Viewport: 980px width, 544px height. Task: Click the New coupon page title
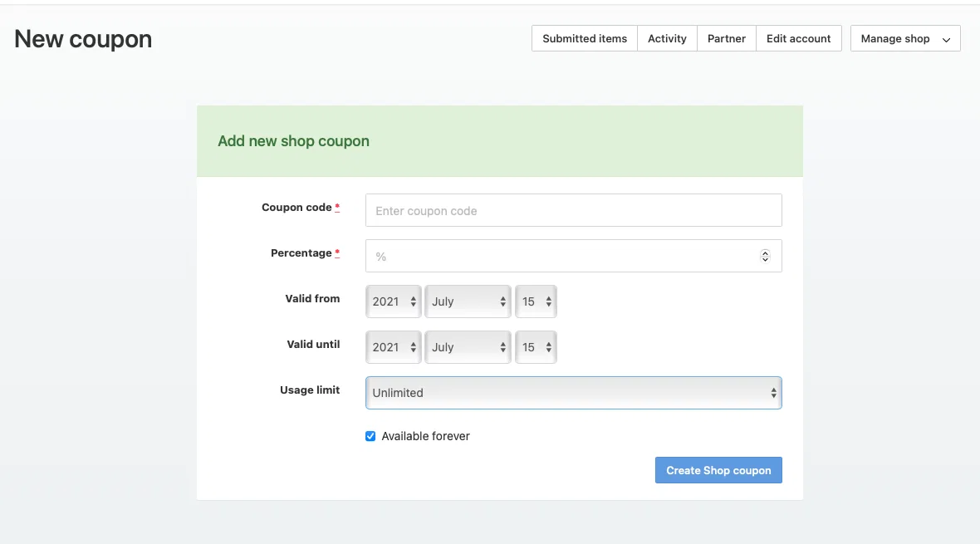point(83,39)
